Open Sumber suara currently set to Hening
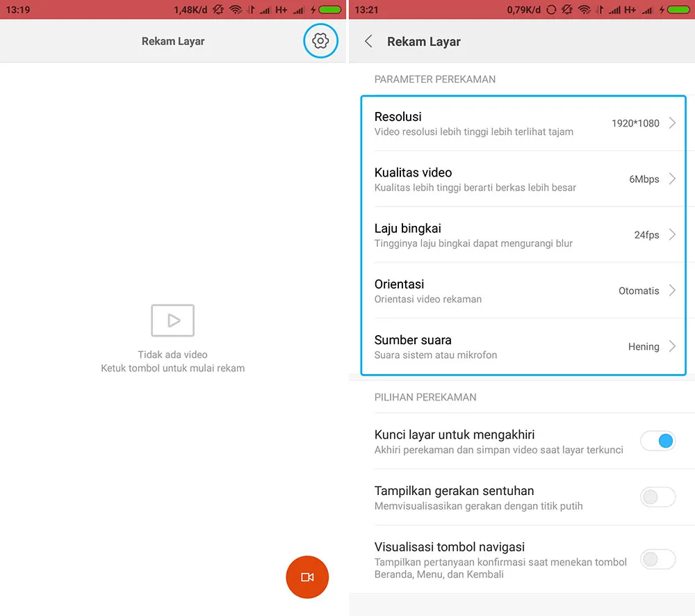The height and width of the screenshot is (616, 695). (x=523, y=346)
